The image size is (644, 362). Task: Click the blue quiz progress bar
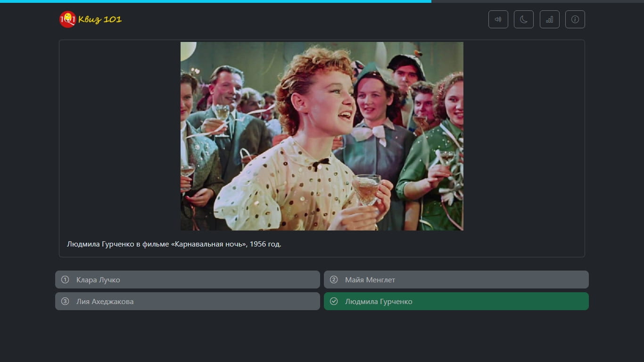[215, 1]
